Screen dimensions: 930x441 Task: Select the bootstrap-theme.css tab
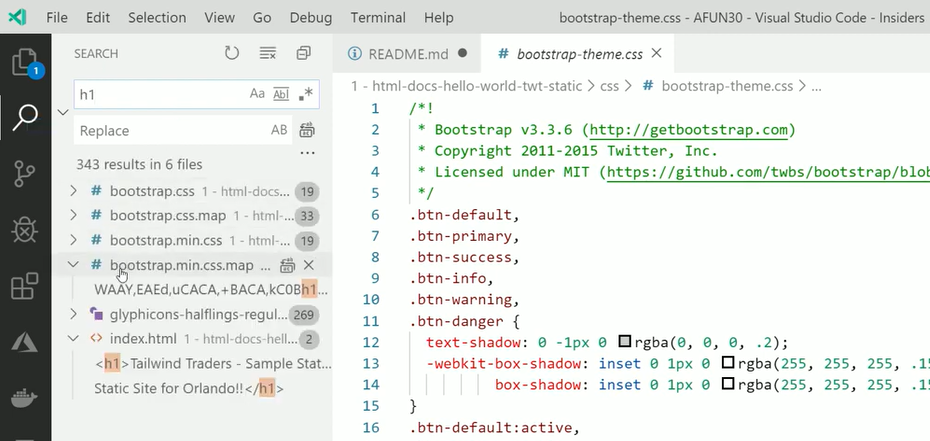(579, 54)
